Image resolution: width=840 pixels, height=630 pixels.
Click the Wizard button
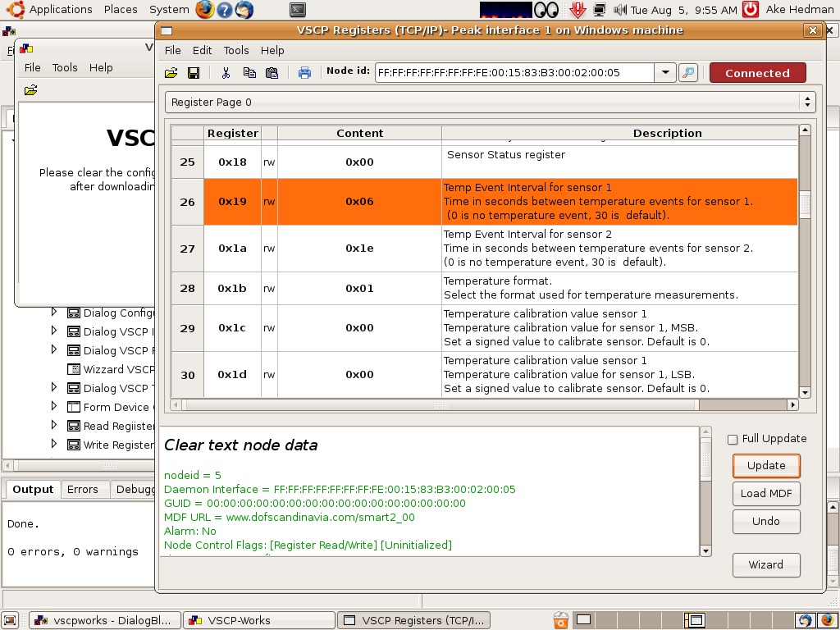point(765,565)
